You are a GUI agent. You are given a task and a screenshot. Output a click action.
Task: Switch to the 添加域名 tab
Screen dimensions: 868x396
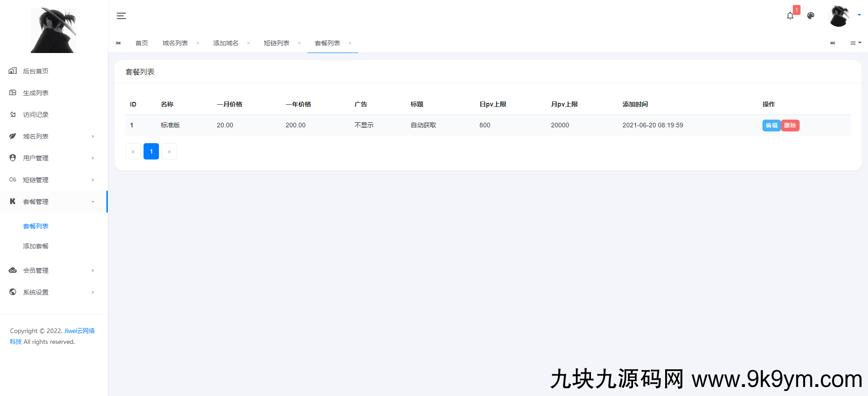click(x=225, y=43)
